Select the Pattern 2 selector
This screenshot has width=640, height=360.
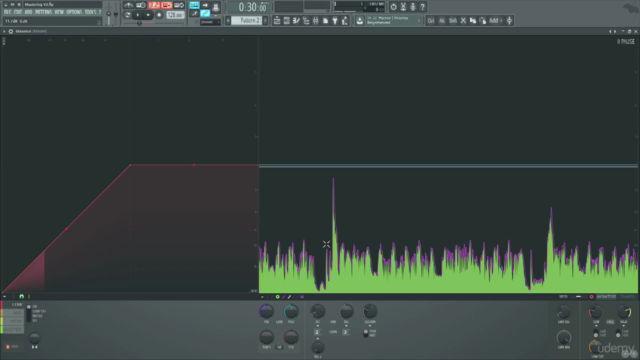(247, 20)
